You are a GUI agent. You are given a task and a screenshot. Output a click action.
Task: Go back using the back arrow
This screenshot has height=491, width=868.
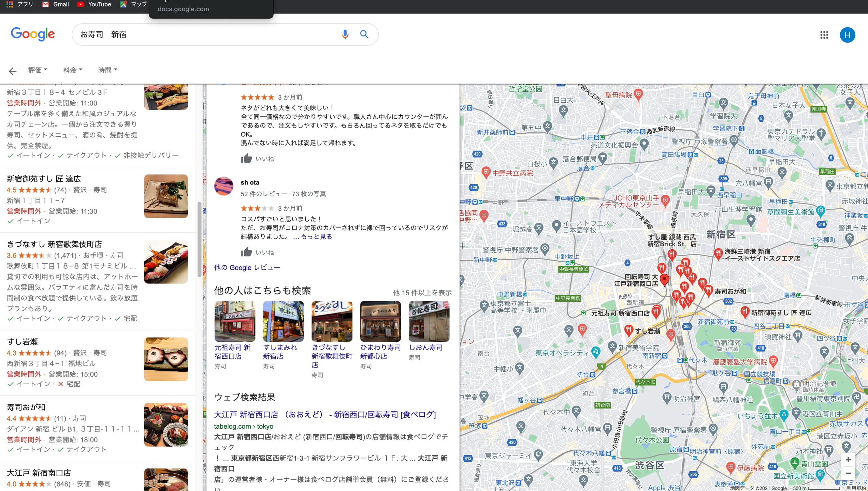pos(12,71)
